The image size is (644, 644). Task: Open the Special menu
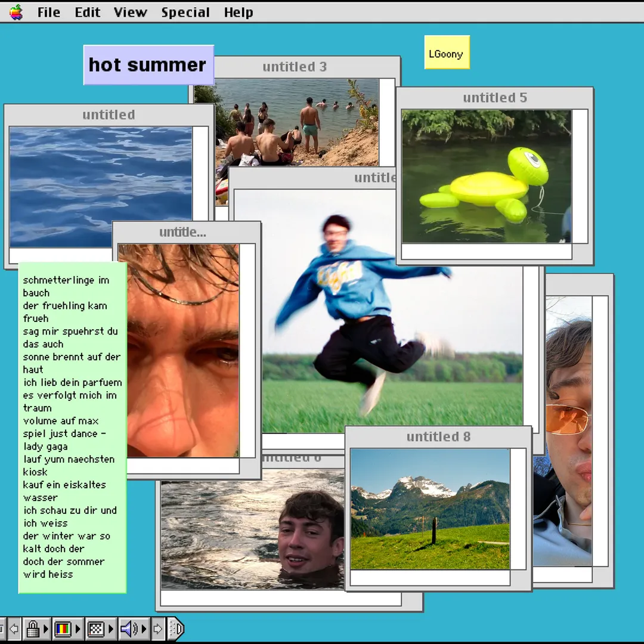(185, 12)
